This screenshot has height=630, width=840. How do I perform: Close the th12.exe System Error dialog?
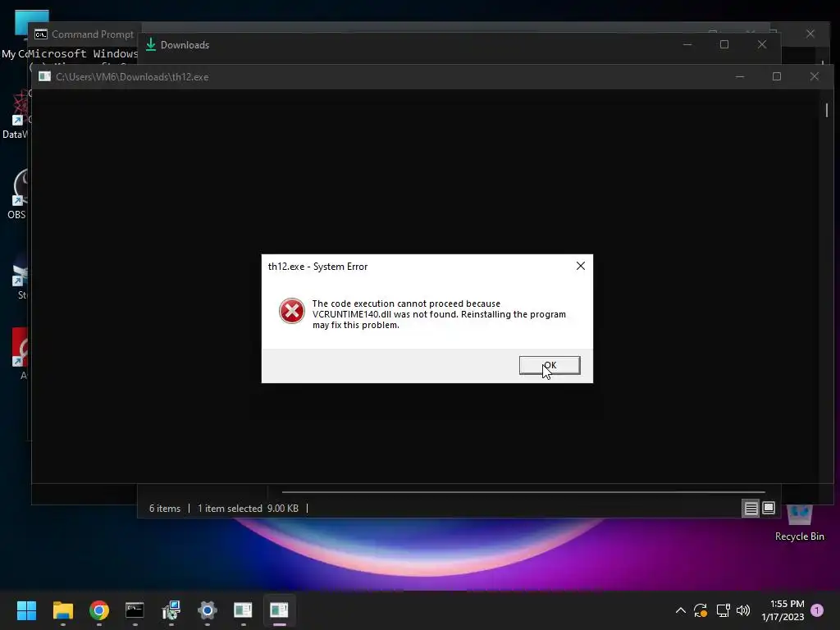(x=580, y=267)
